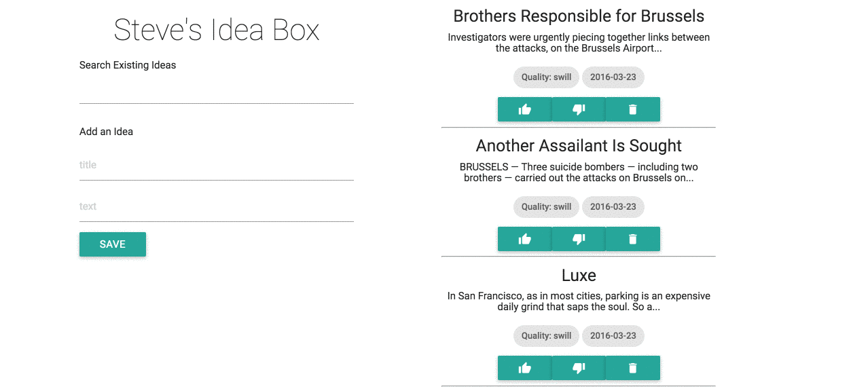Click the thumbs down icon under Brothers Responsible for Brussels

[x=578, y=109]
